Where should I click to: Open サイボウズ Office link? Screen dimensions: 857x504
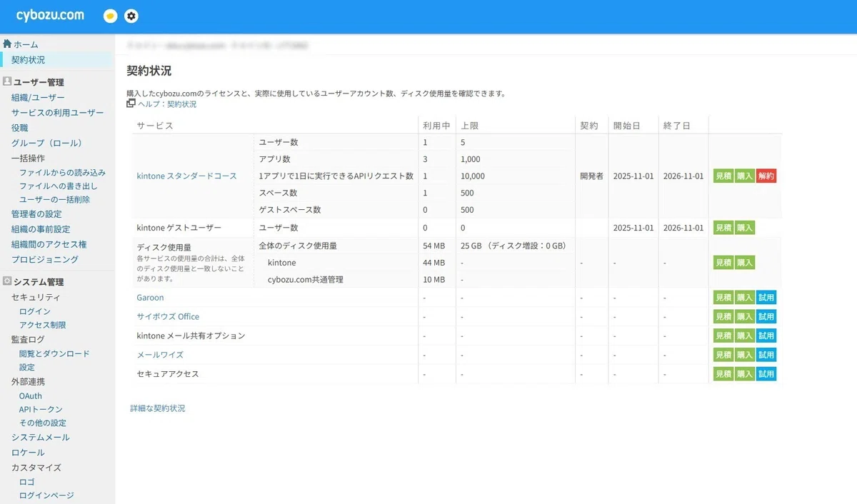168,316
